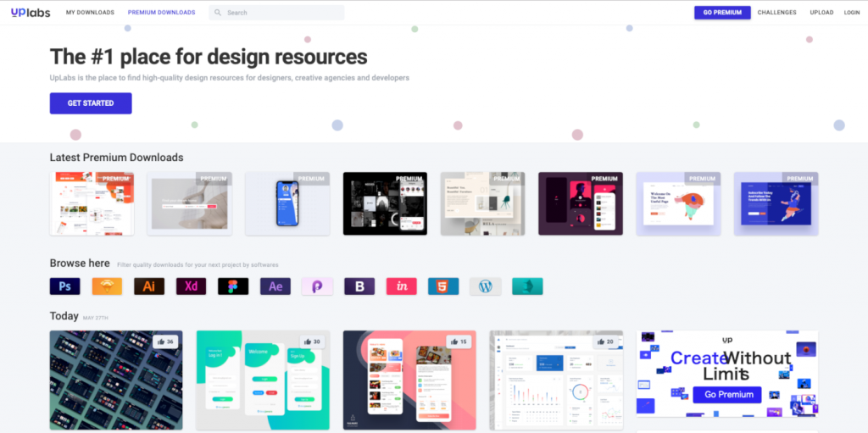Screen dimensions: 868x433
Task: Filter downloads by HTML5 icon
Action: (443, 286)
